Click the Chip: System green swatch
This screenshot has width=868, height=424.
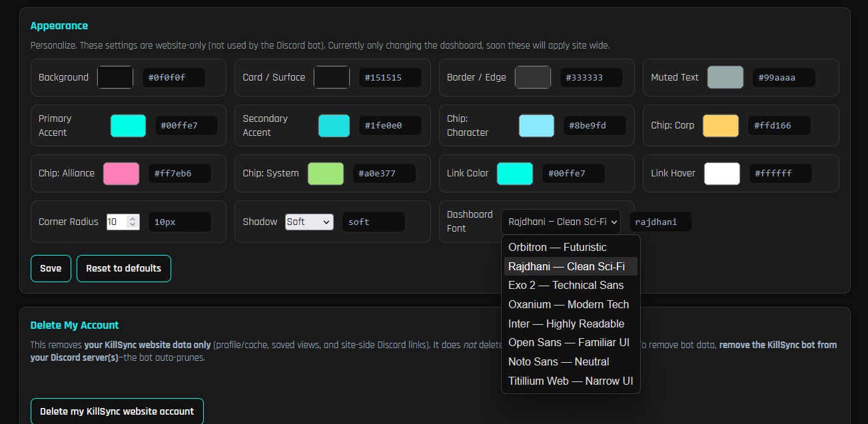tap(326, 174)
